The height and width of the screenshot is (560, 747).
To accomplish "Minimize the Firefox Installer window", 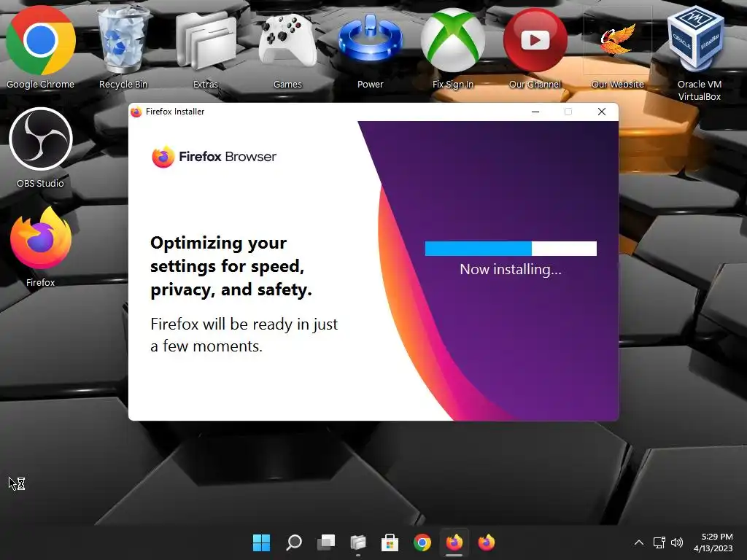I will coord(535,112).
